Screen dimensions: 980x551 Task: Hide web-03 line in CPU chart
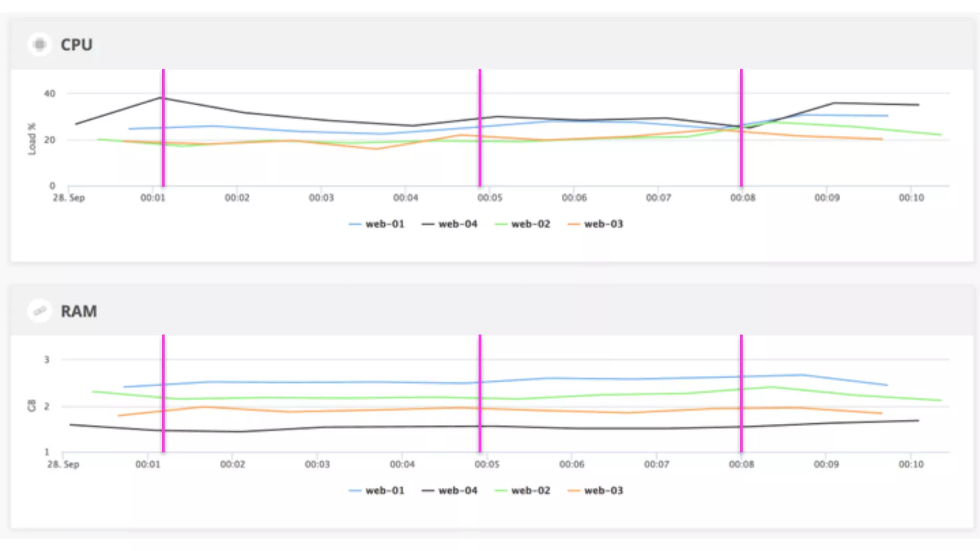coord(603,224)
